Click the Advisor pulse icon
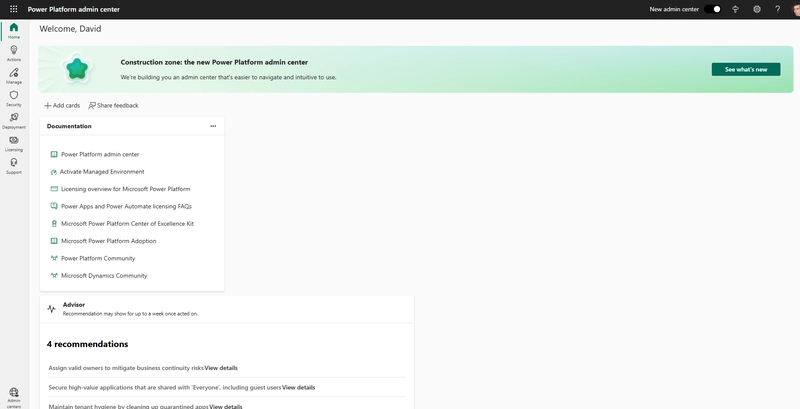This screenshot has width=800, height=409. pos(51,309)
